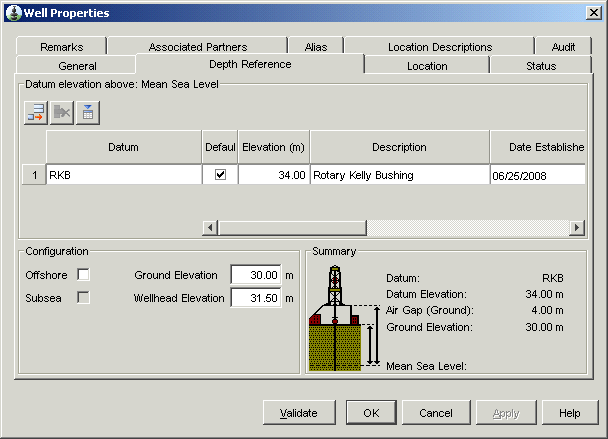Click the Validate button
This screenshot has height=439, width=608.
[299, 413]
